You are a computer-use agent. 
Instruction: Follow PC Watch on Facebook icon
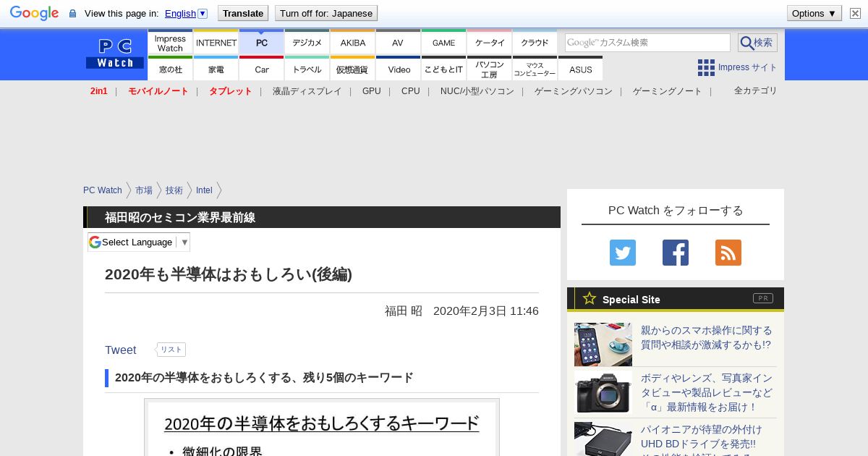(676, 253)
